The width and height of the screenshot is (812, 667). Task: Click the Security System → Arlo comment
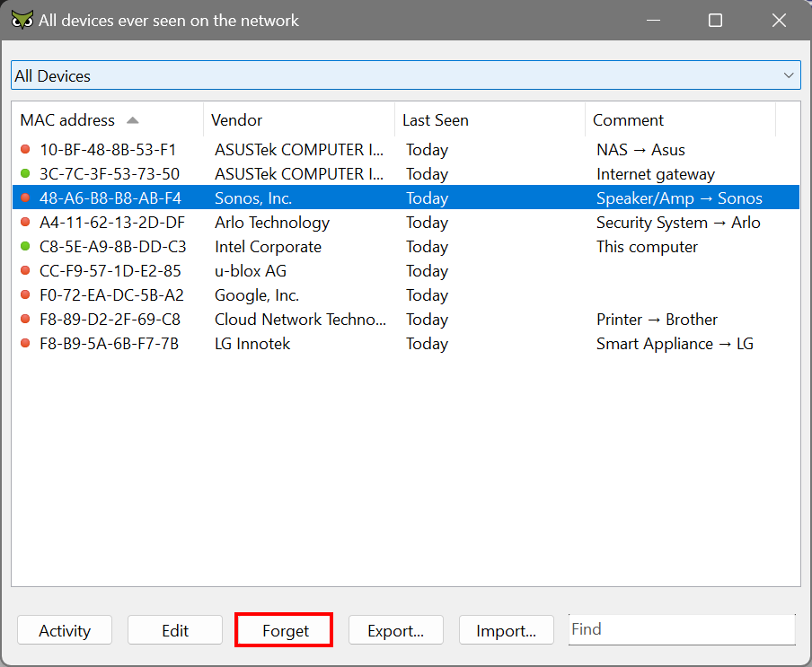678,223
